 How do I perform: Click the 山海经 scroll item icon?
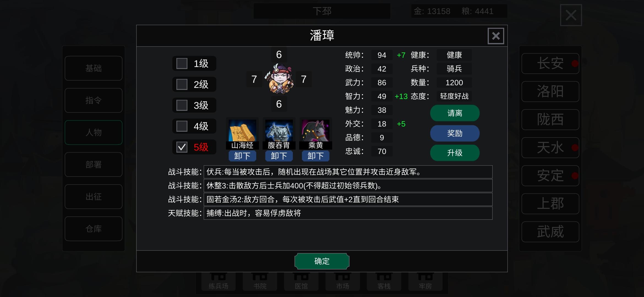242,130
